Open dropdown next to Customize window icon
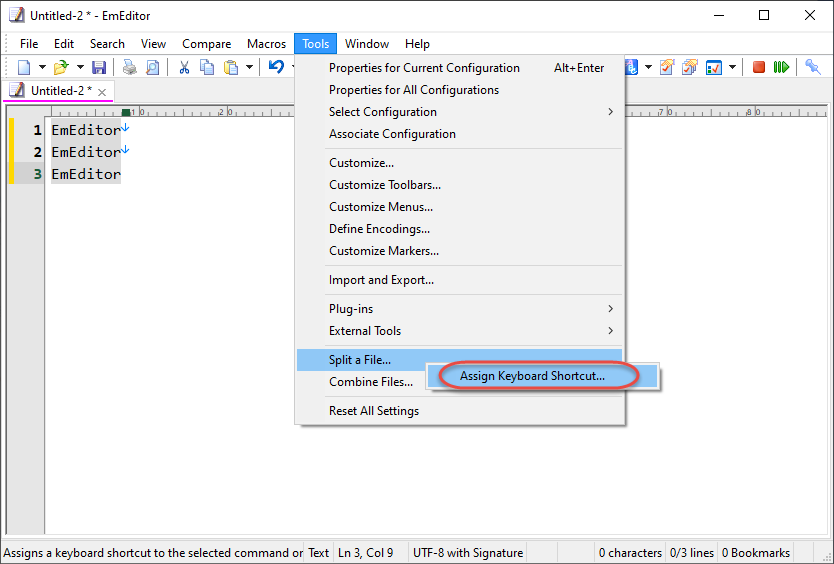Image resolution: width=834 pixels, height=564 pixels. [x=732, y=68]
